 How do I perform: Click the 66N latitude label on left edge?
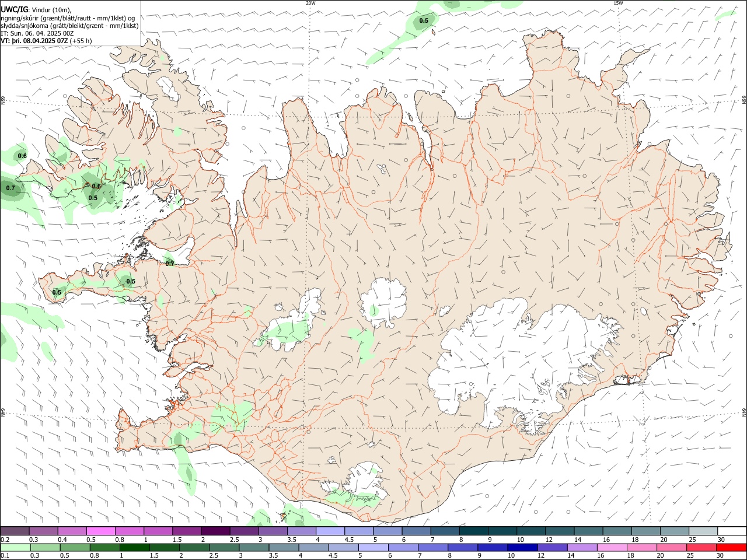(3, 100)
